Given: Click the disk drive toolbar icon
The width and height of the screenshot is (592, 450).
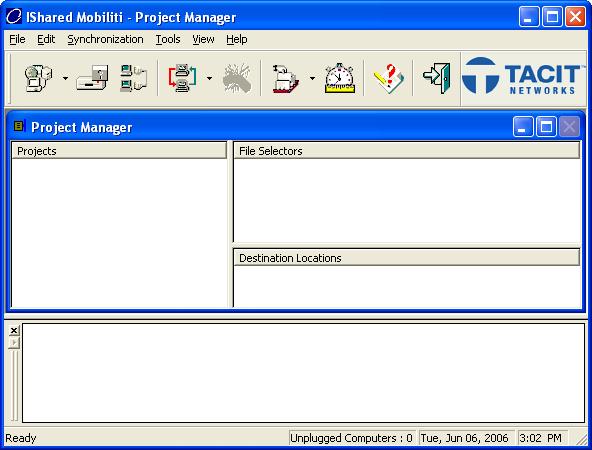Looking at the screenshot, I should point(92,78).
